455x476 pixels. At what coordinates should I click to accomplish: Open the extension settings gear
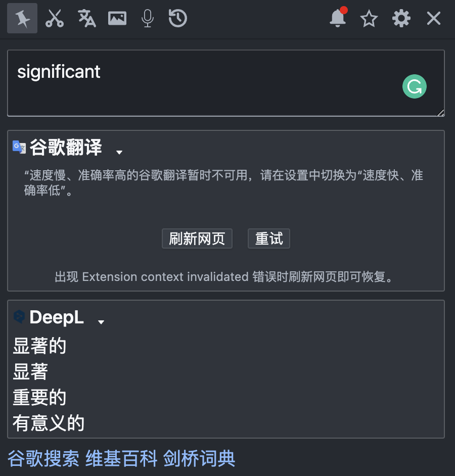click(401, 18)
